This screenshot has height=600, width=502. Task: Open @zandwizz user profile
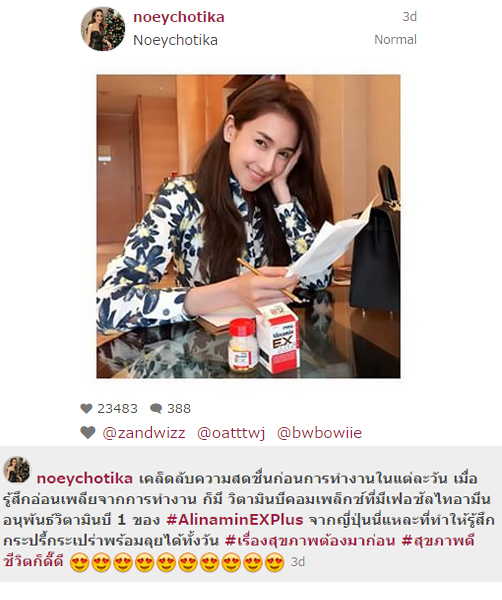[144, 433]
